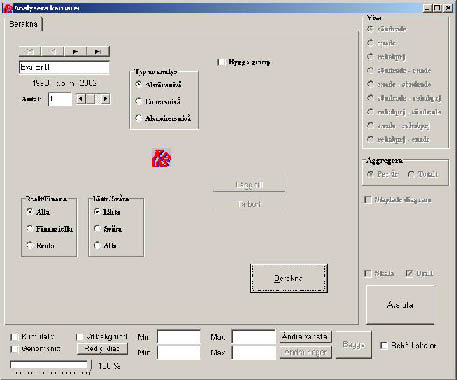This screenshot has height=380, width=457.
Task: Click the large Beräkna button
Action: tap(289, 279)
